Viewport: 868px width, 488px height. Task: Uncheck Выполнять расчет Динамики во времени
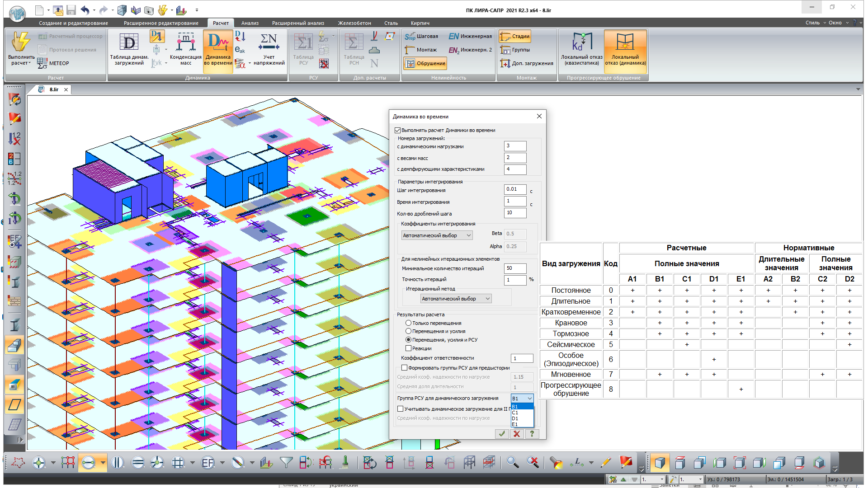(x=397, y=130)
